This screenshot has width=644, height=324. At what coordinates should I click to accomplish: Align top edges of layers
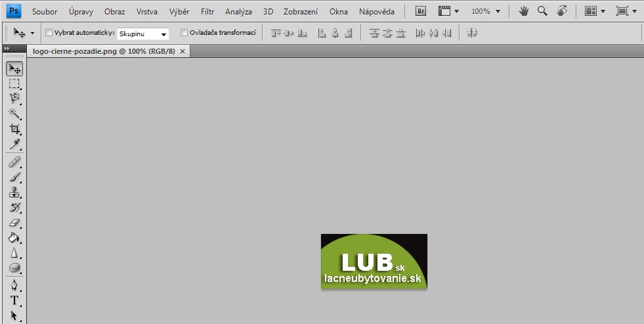click(276, 34)
